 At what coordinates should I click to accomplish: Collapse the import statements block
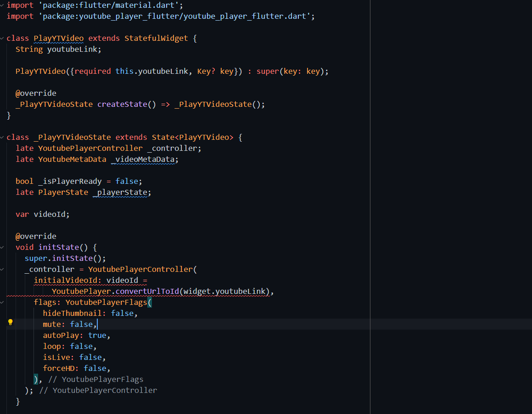[x=3, y=5]
